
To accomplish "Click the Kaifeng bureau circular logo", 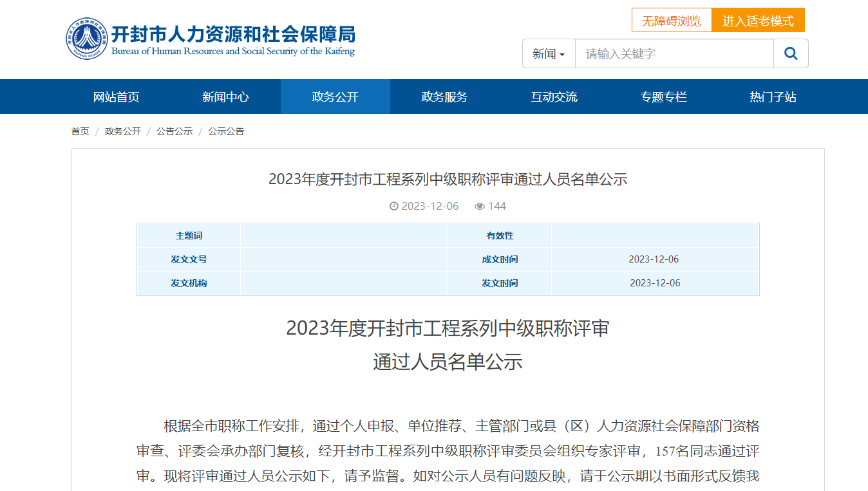I will [x=87, y=39].
